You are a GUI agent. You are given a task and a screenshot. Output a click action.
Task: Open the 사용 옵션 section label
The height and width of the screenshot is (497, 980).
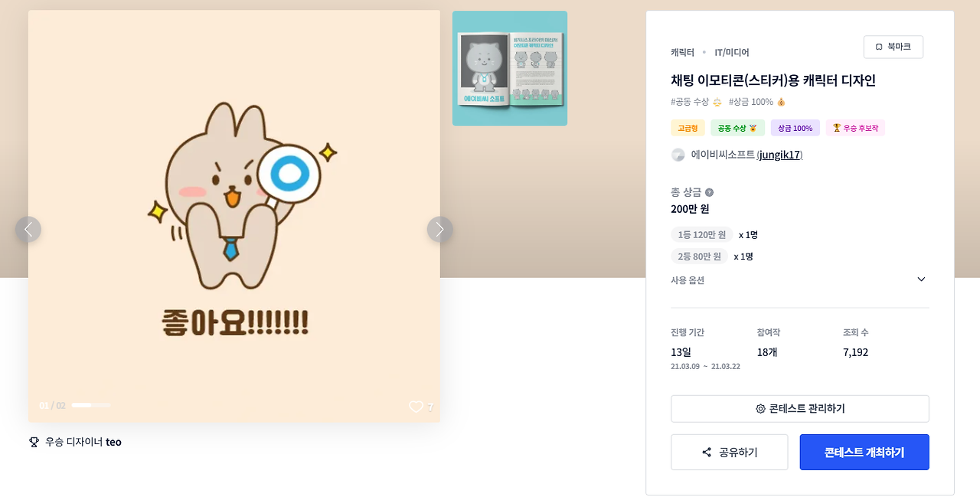coord(688,280)
